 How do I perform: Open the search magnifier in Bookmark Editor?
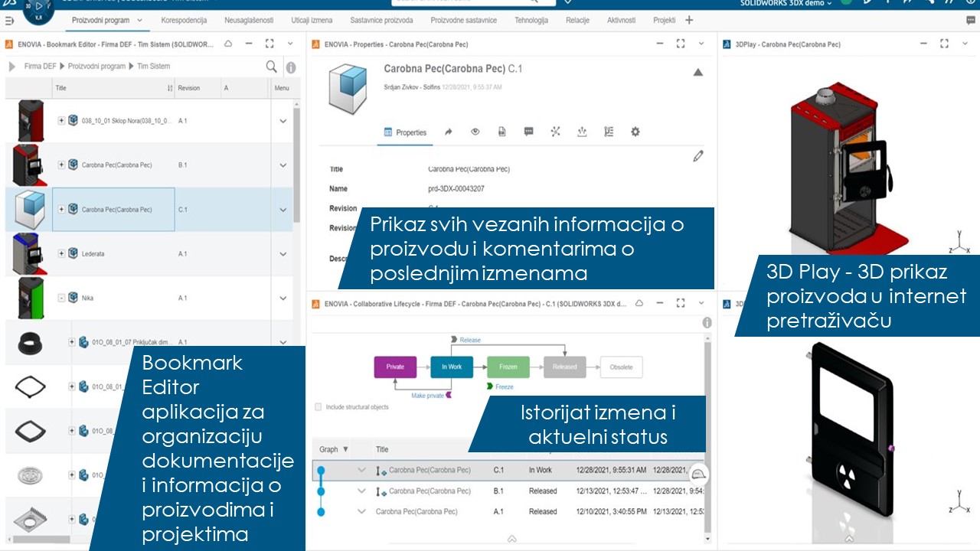click(271, 67)
